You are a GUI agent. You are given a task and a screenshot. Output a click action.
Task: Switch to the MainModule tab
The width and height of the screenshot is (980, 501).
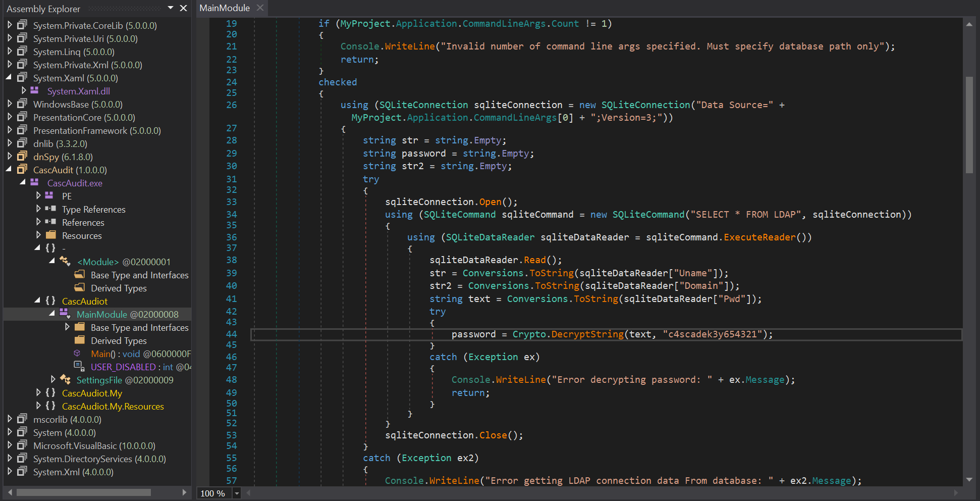(225, 8)
